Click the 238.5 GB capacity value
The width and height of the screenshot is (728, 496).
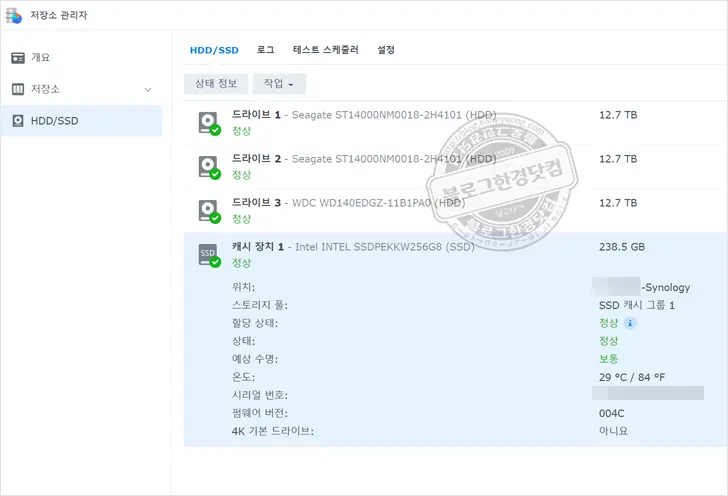click(x=622, y=247)
